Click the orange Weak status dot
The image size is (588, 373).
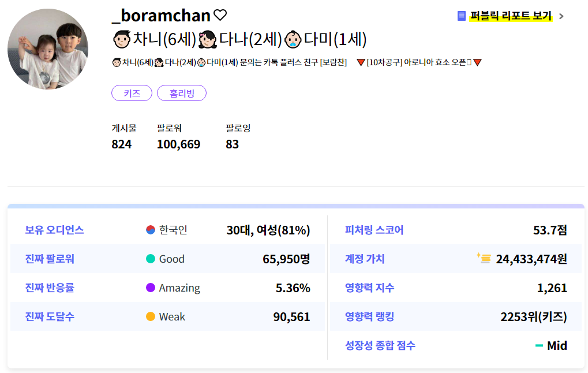[x=151, y=316]
